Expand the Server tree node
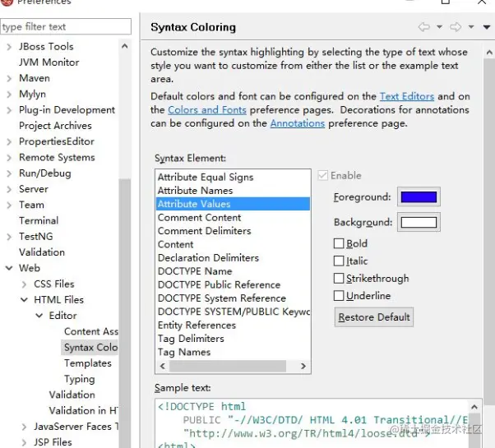 click(x=9, y=189)
